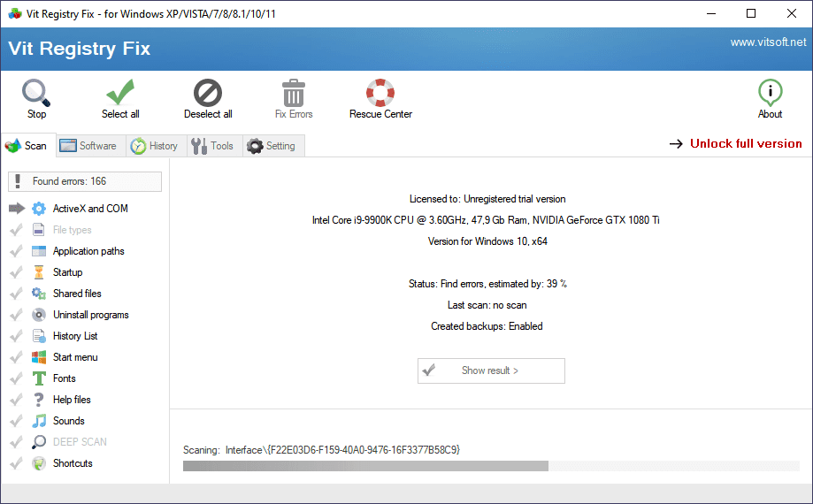Click the Shortcuts globe icon
The width and height of the screenshot is (813, 504).
tap(39, 463)
